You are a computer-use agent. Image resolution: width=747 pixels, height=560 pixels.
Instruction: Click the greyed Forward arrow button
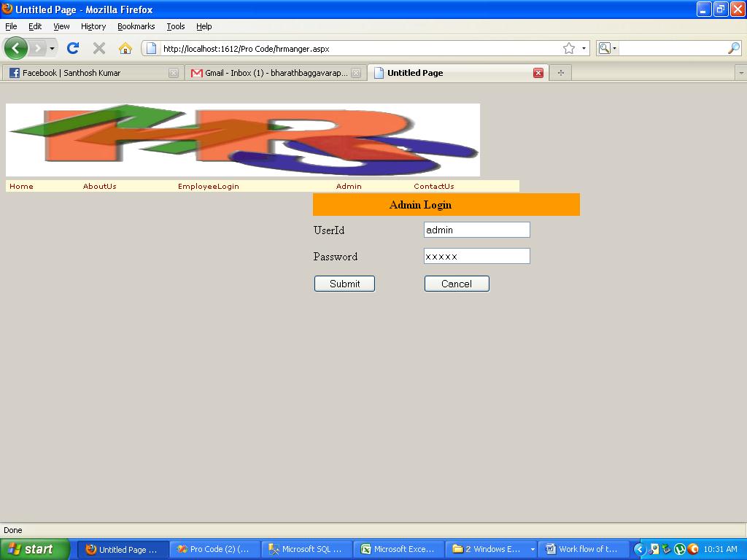(38, 48)
